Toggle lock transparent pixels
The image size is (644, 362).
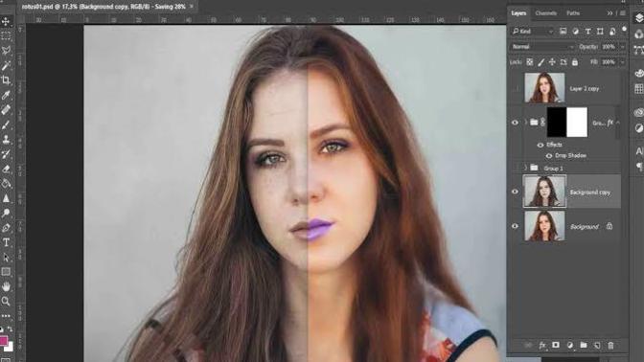[530, 62]
